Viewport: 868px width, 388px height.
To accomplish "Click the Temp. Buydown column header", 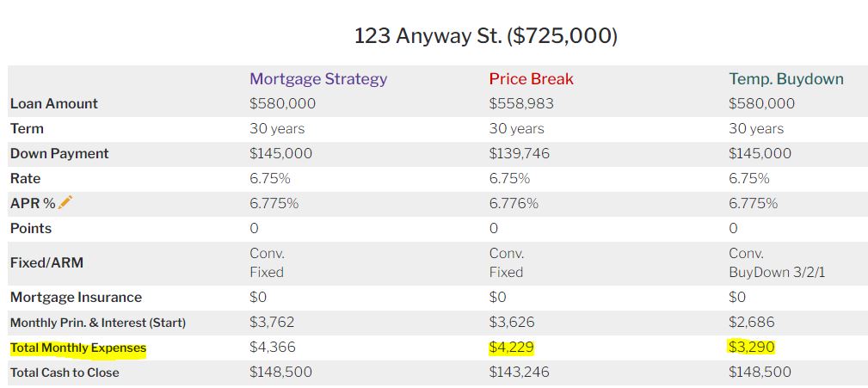I will [785, 79].
